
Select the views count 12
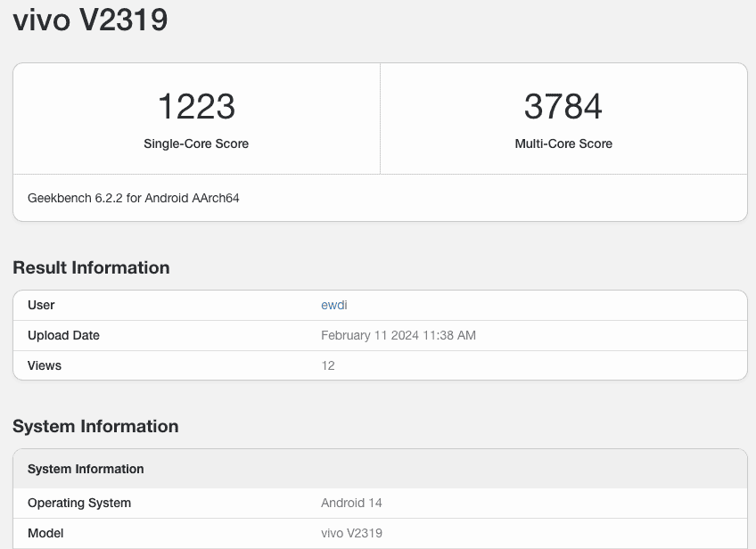coord(328,365)
